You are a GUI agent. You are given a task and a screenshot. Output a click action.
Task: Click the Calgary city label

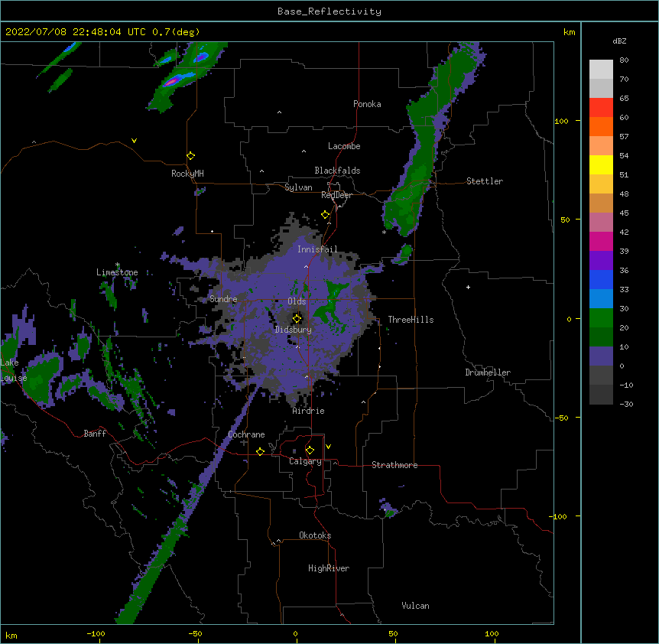tap(305, 461)
